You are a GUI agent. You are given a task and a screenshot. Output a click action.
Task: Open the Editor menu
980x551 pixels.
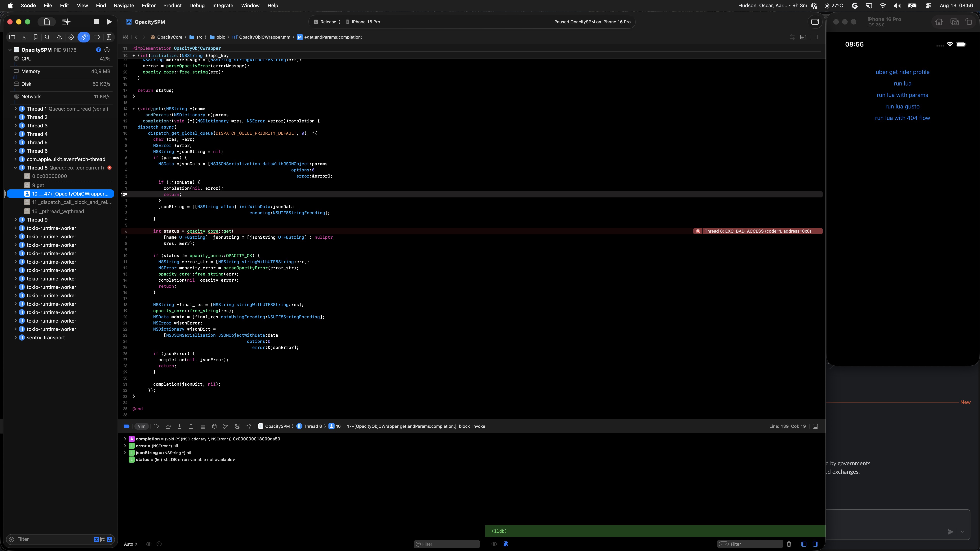pos(148,5)
